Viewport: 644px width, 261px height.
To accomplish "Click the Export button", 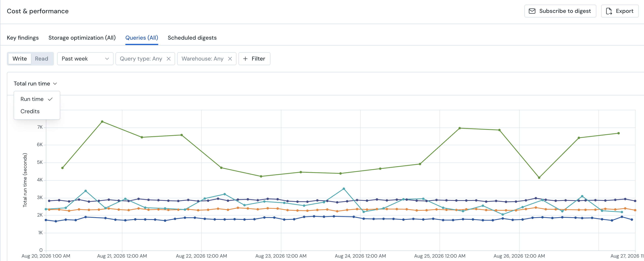I will (x=620, y=11).
